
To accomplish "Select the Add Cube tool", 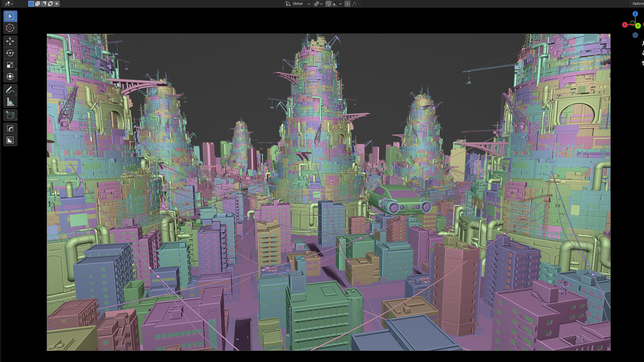I will [x=10, y=115].
